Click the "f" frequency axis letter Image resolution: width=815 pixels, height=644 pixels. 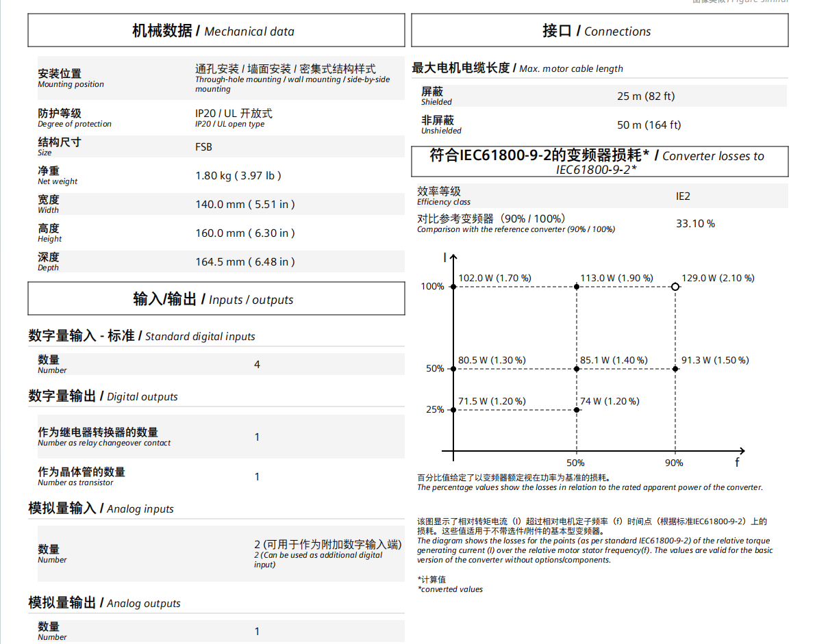[737, 462]
